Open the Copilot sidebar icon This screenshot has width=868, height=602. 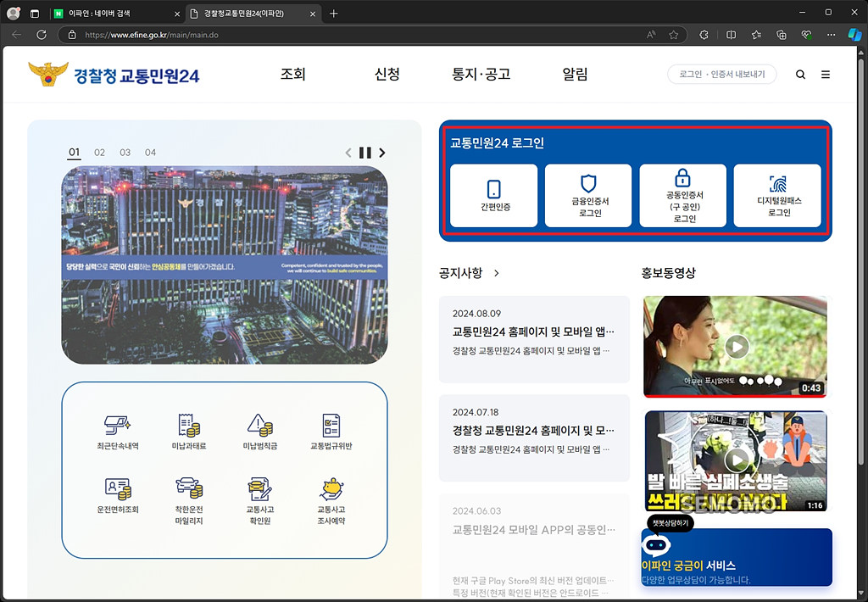855,35
